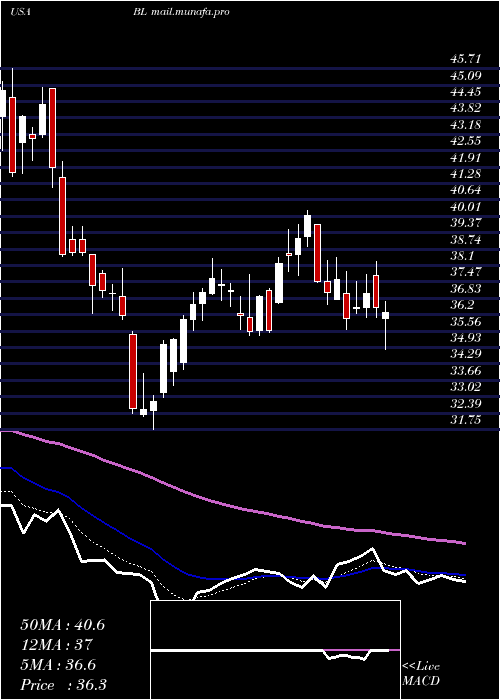Click the 33.66 price axis label
The image size is (500, 700).
pos(465,371)
